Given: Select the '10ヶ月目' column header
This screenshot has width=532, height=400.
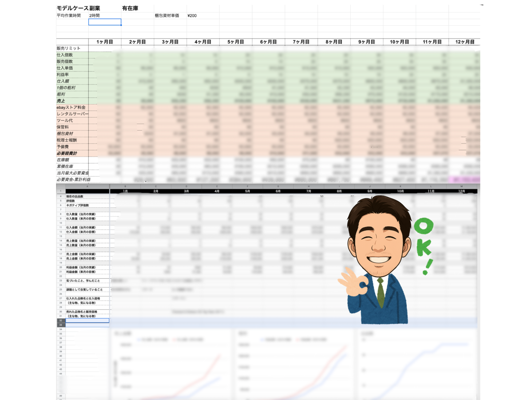Looking at the screenshot, I should (400, 42).
